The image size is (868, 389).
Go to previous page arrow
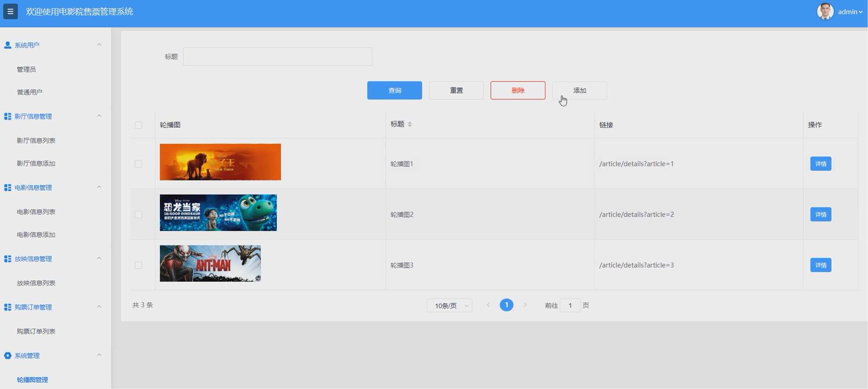coord(488,305)
